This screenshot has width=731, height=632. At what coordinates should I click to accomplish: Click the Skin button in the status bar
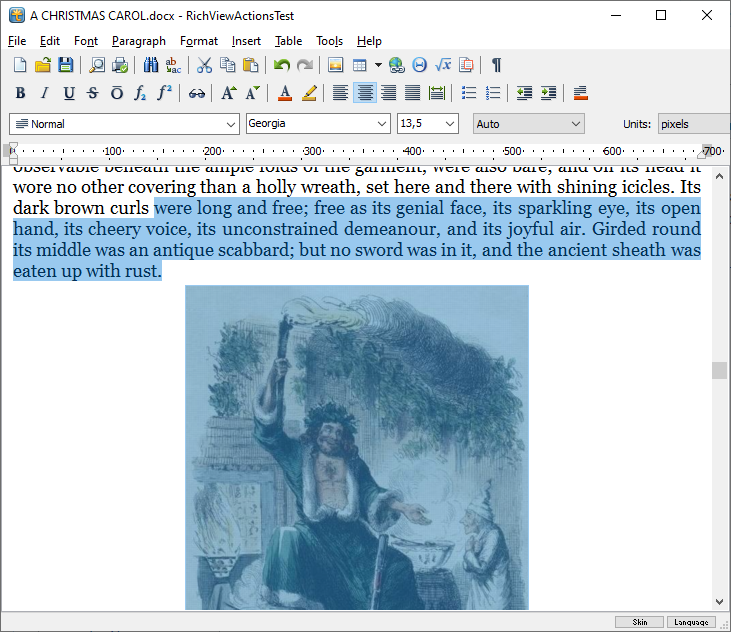tap(639, 622)
